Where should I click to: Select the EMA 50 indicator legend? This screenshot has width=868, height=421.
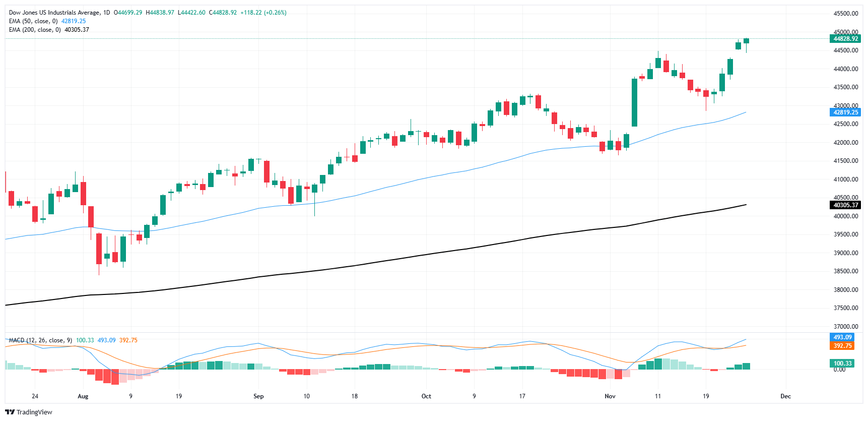point(47,21)
